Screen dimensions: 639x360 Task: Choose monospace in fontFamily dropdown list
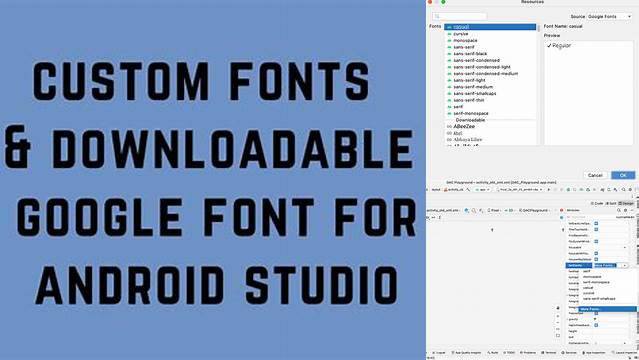pyautogui.click(x=592, y=277)
